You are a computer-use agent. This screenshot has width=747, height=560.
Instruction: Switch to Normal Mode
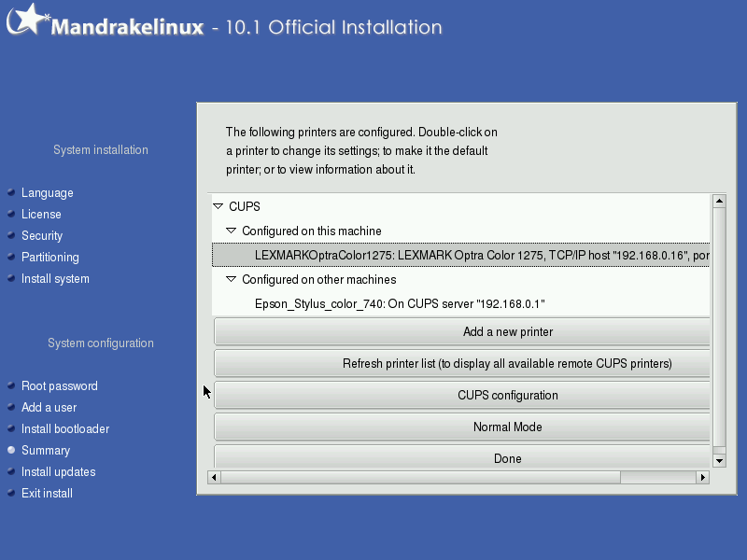[462, 427]
